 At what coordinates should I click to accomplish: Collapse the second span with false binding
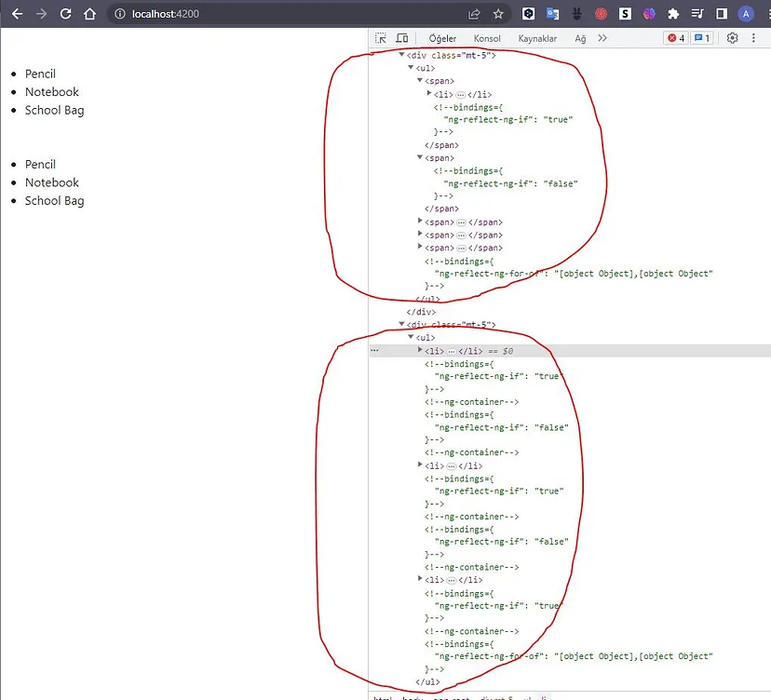[420, 157]
